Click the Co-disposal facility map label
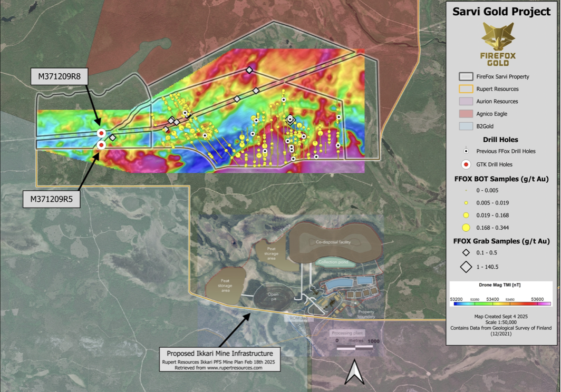Viewport: 561px width, 392px height. tap(333, 242)
